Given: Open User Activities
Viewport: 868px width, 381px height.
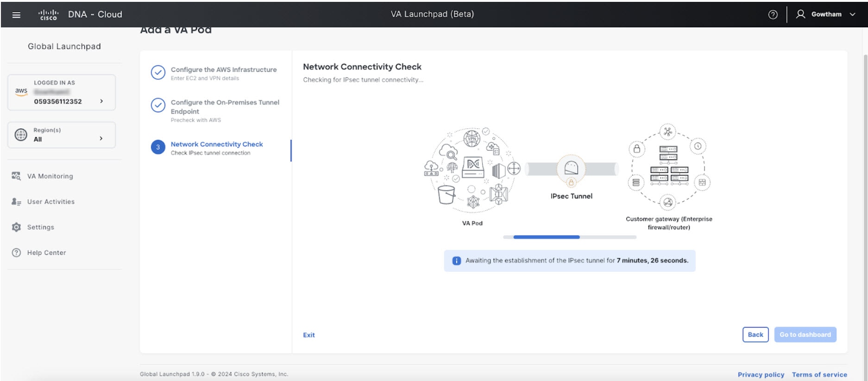Looking at the screenshot, I should click(51, 202).
